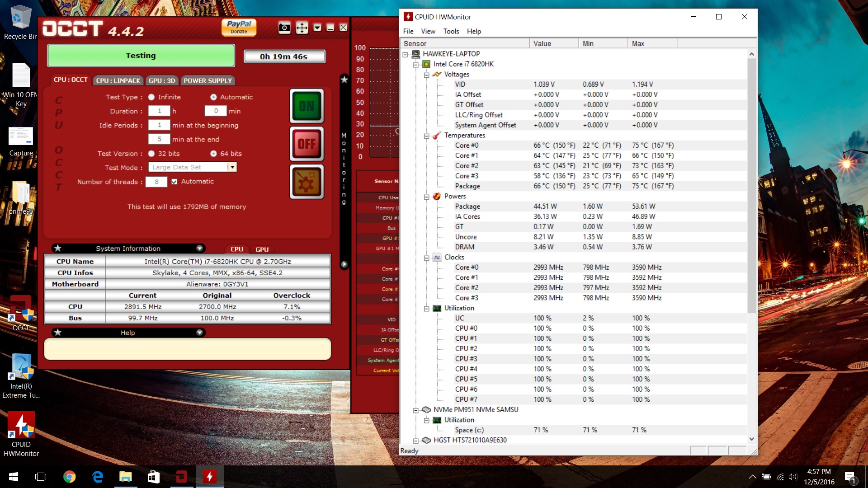Select the CPUID HWMonitor desktop shortcut
Image resolution: width=868 pixels, height=488 pixels.
click(x=21, y=435)
